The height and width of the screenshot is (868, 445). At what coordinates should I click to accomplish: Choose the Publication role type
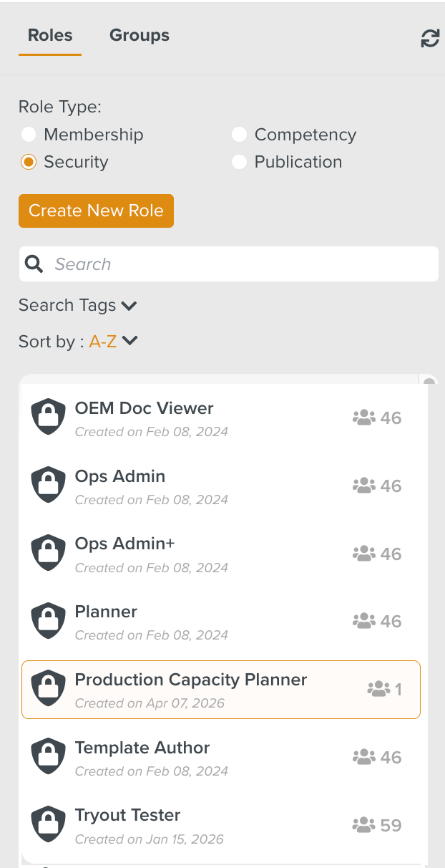coord(239,162)
